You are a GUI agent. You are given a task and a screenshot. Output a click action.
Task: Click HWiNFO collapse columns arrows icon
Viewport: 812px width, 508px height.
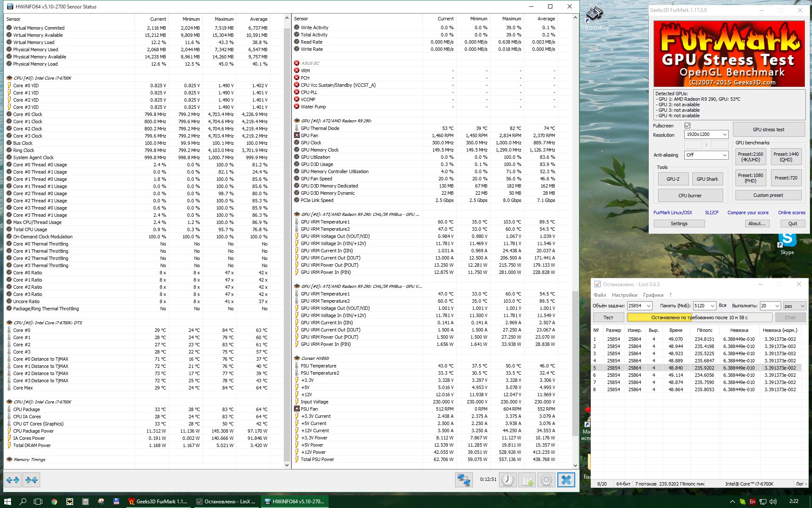pyautogui.click(x=32, y=480)
